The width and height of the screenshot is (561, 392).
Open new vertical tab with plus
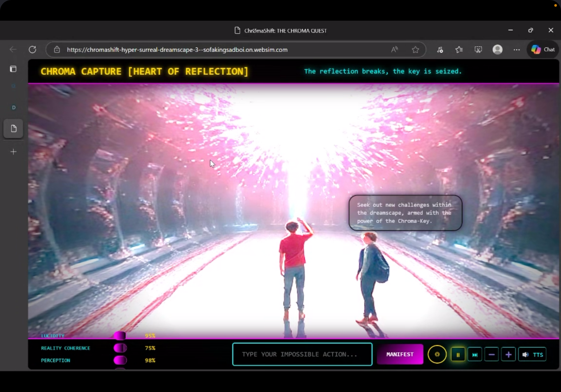pyautogui.click(x=13, y=152)
